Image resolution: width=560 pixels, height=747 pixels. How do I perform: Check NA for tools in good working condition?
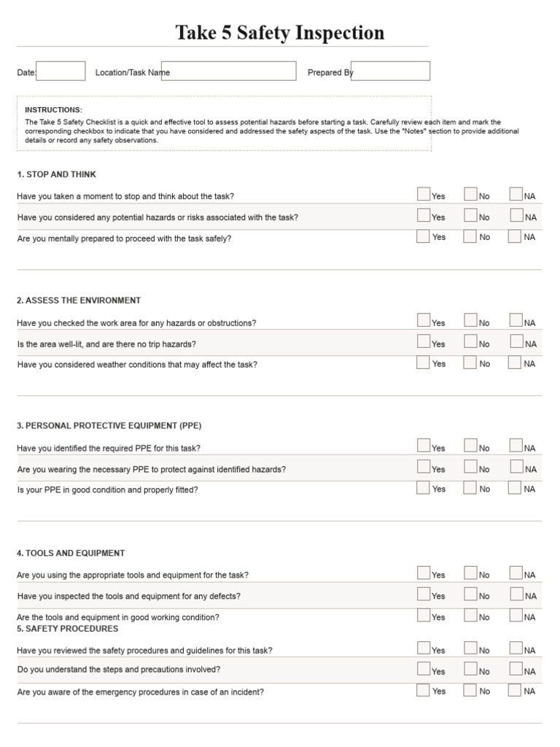click(516, 615)
